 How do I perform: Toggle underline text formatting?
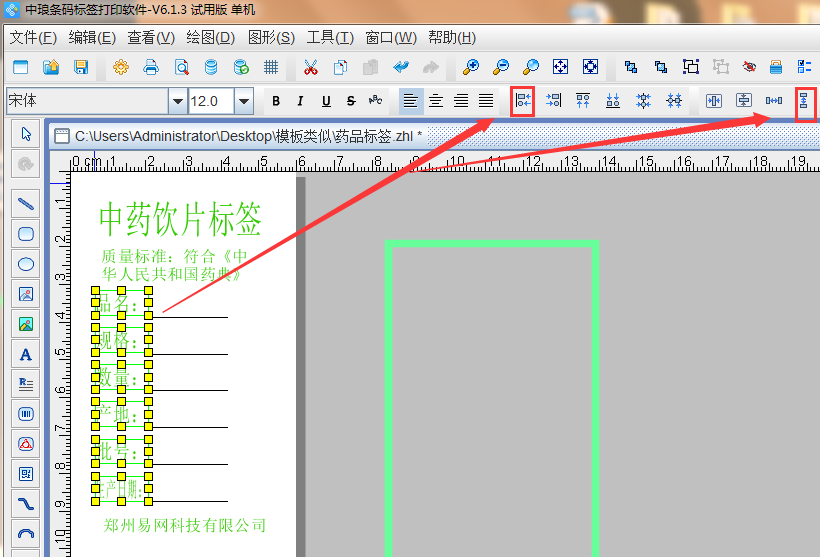pos(326,101)
